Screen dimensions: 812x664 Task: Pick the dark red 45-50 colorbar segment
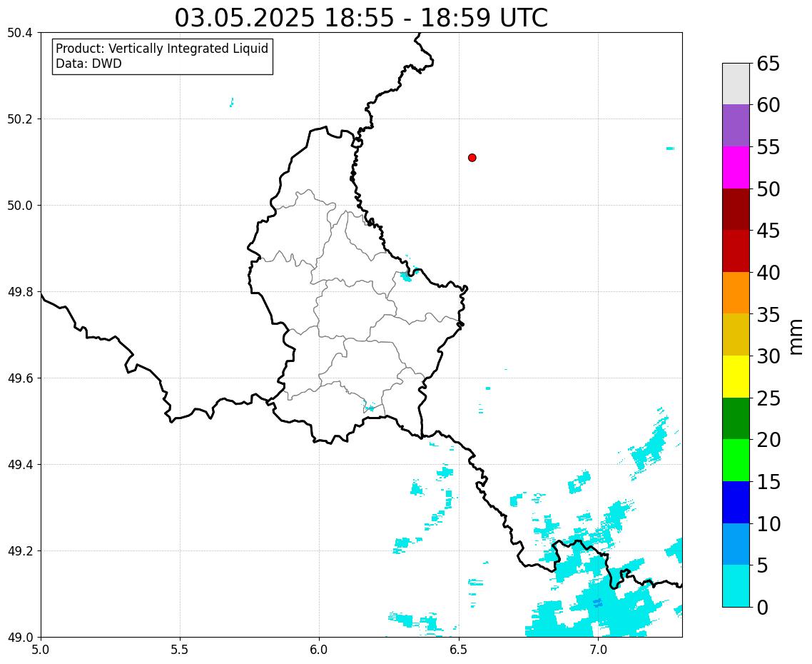click(x=736, y=209)
